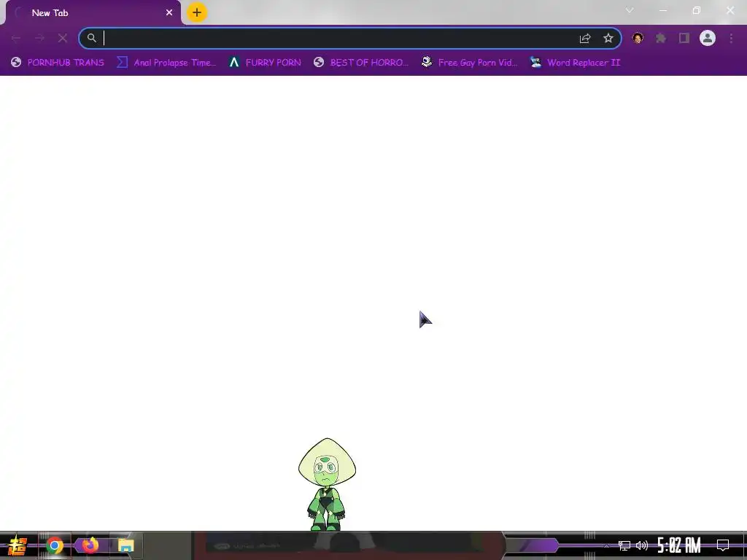The width and height of the screenshot is (747, 560).
Task: Open Chrome's three-dot menu
Action: [x=731, y=38]
